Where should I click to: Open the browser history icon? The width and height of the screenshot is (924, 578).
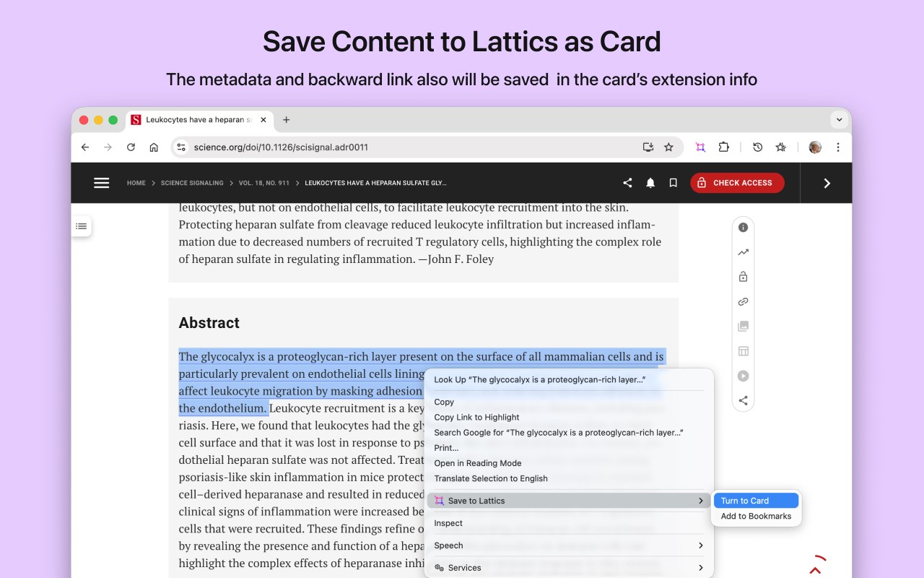point(757,147)
